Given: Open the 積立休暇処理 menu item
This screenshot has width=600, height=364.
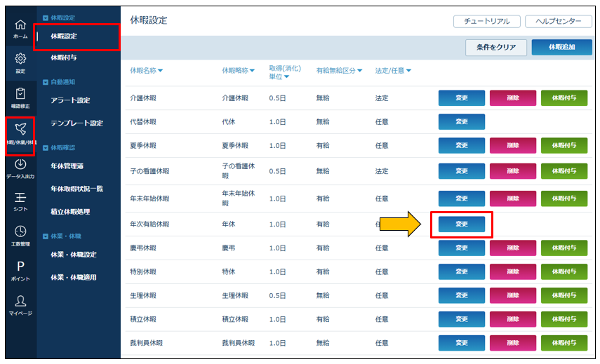Looking at the screenshot, I should [70, 211].
